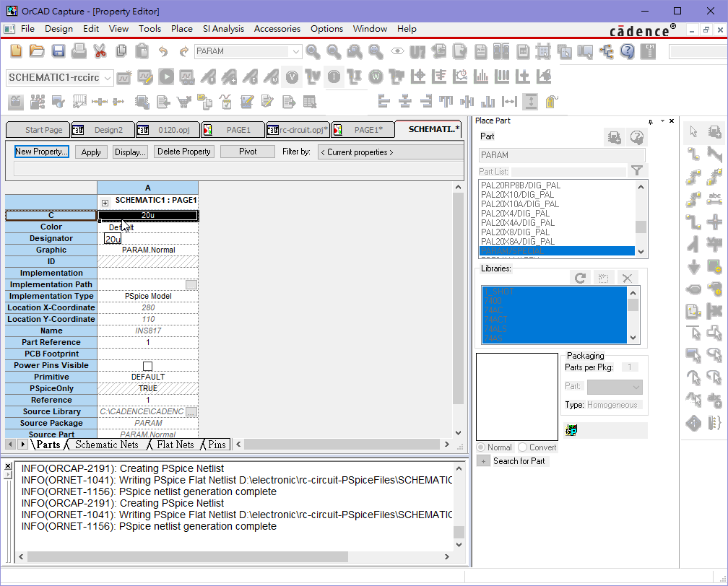Click the Zoom in magnifier icon
The height and width of the screenshot is (586, 728).
tap(313, 51)
